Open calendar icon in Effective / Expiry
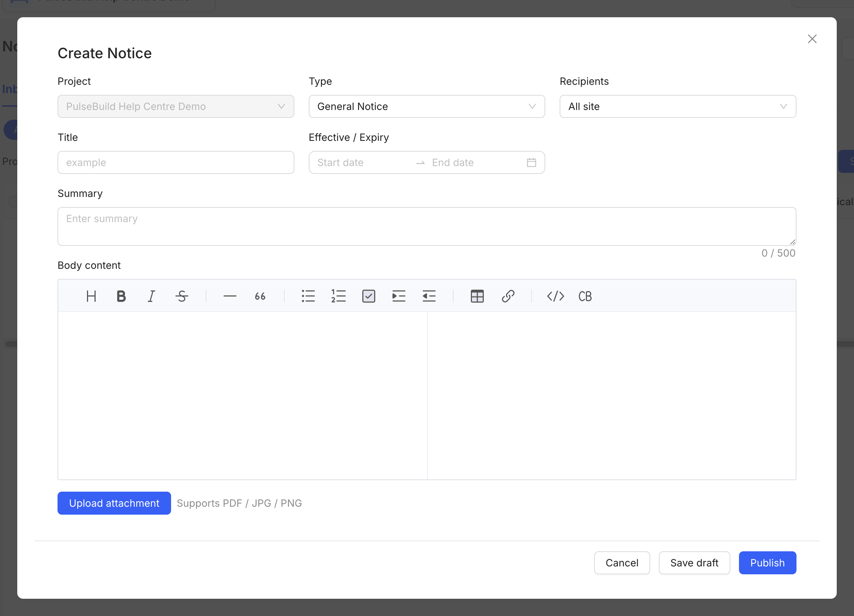This screenshot has height=616, width=854. [x=531, y=163]
